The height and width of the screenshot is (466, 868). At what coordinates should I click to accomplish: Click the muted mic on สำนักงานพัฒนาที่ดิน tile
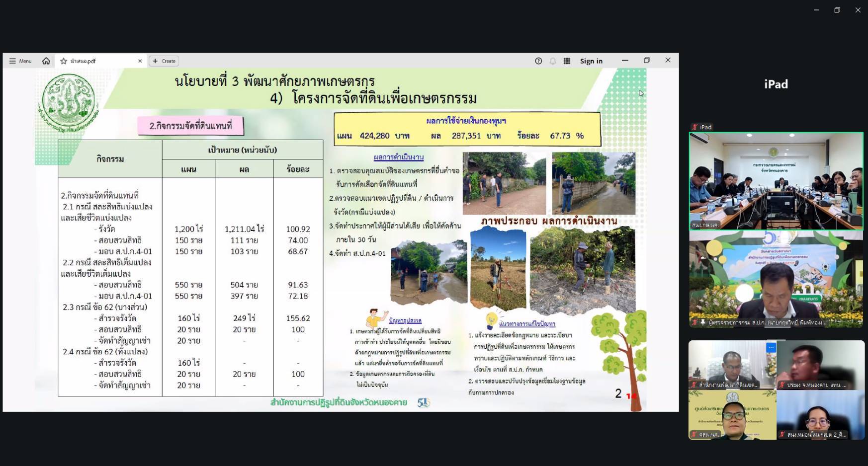pyautogui.click(x=694, y=385)
